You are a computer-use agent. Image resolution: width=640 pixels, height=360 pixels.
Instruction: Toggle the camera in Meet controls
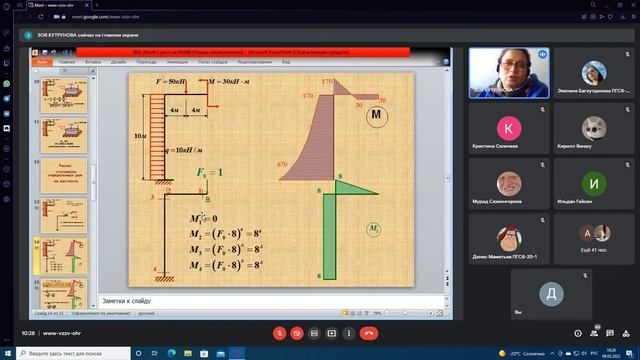tap(297, 333)
